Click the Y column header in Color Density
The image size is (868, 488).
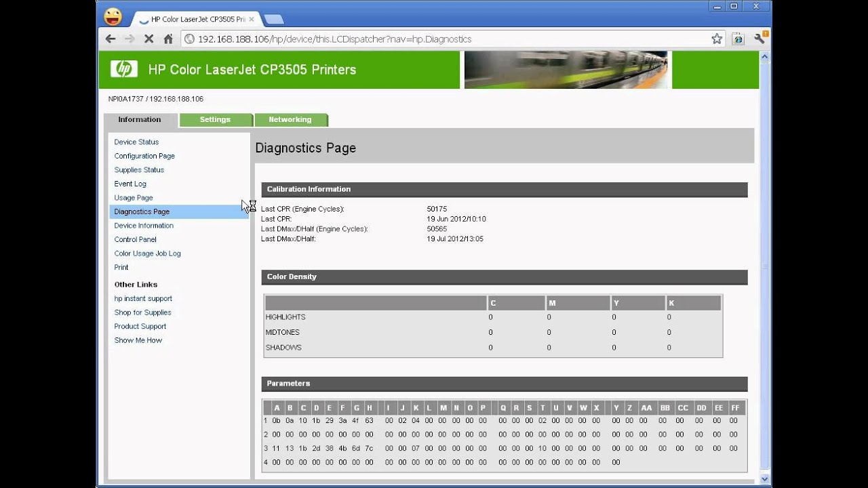click(x=637, y=303)
